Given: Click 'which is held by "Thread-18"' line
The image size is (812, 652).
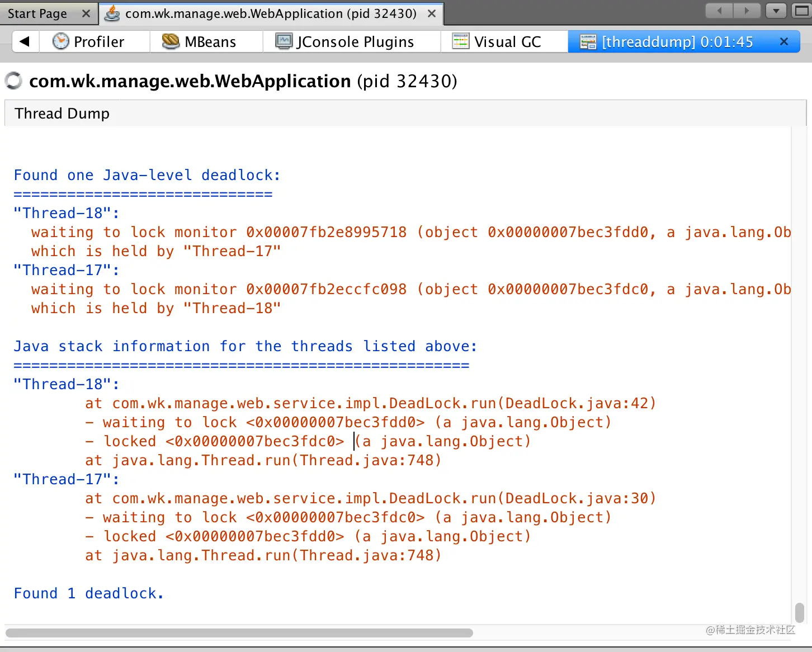Looking at the screenshot, I should 156,308.
